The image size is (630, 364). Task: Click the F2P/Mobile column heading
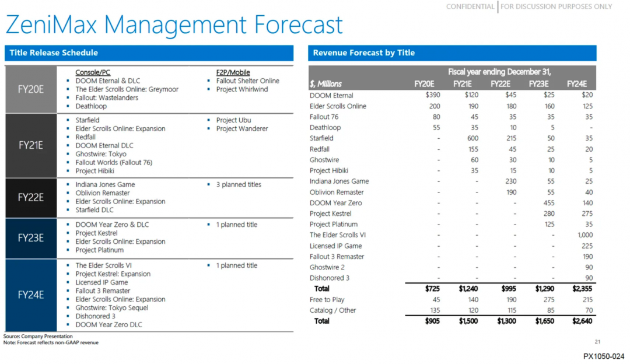tap(233, 72)
